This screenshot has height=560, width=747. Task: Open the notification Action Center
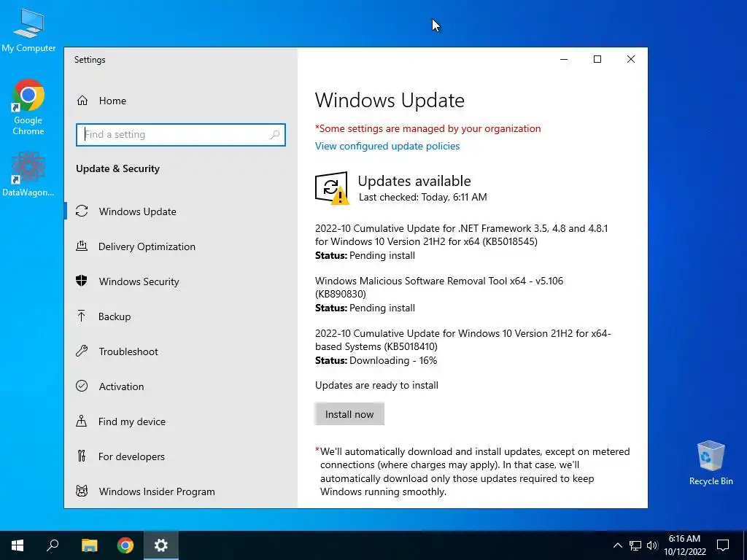(723, 545)
